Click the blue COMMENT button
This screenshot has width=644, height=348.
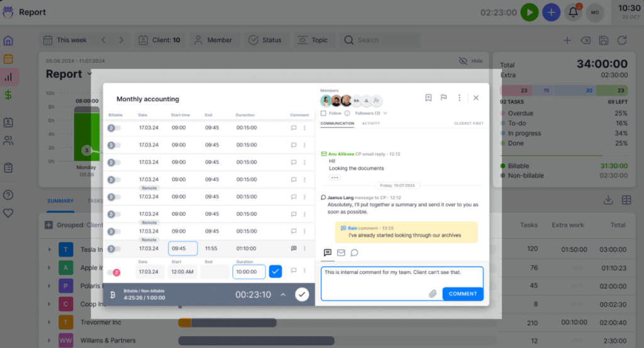(462, 293)
